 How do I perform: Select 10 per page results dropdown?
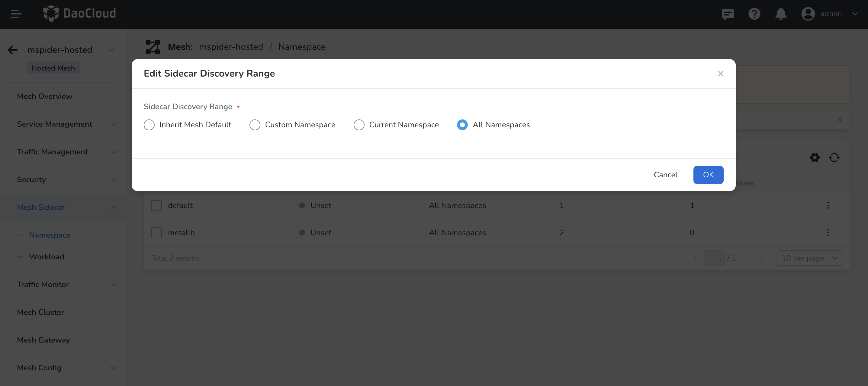(x=810, y=258)
